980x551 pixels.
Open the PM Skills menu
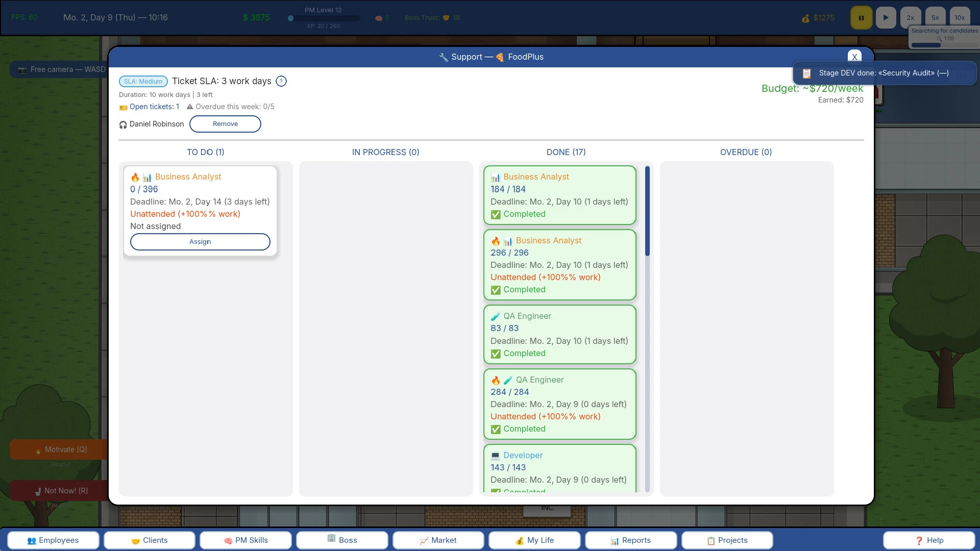coord(246,540)
